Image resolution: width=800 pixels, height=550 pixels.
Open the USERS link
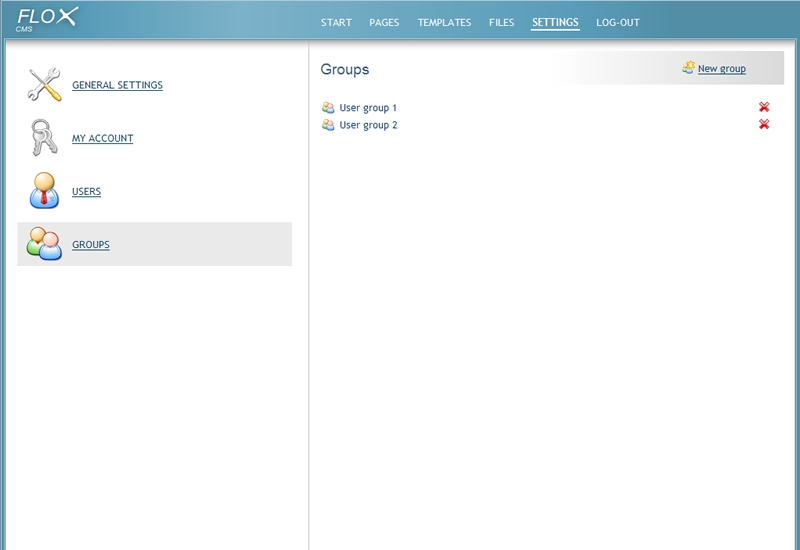point(86,191)
